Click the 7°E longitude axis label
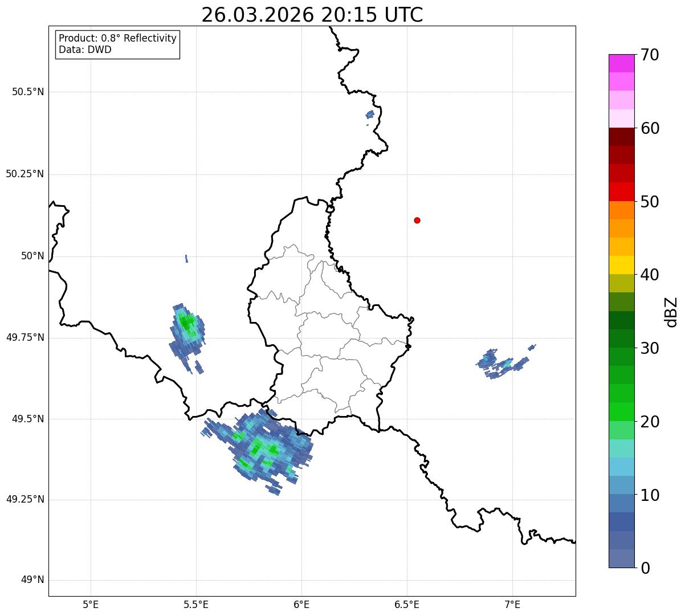 (512, 604)
